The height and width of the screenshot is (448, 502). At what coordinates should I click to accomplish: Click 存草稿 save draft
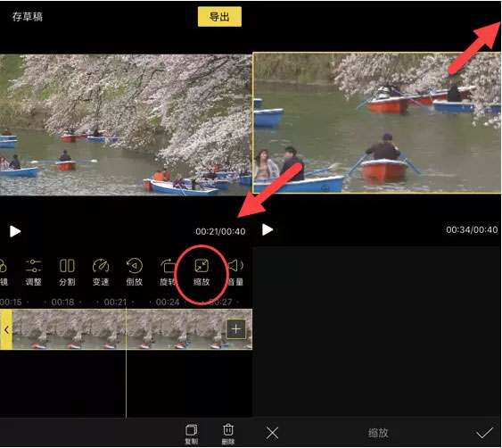[x=28, y=17]
